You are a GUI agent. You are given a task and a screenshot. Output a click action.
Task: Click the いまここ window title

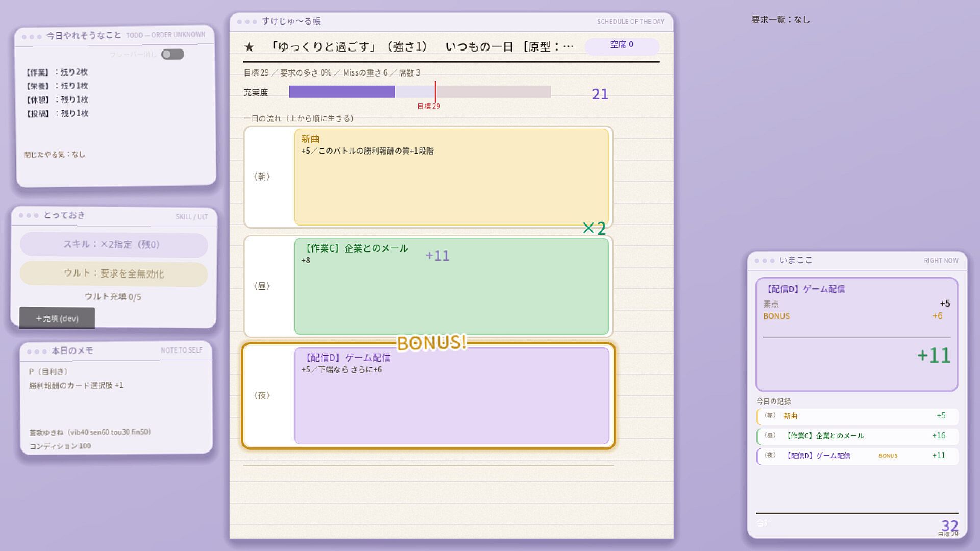coord(796,261)
